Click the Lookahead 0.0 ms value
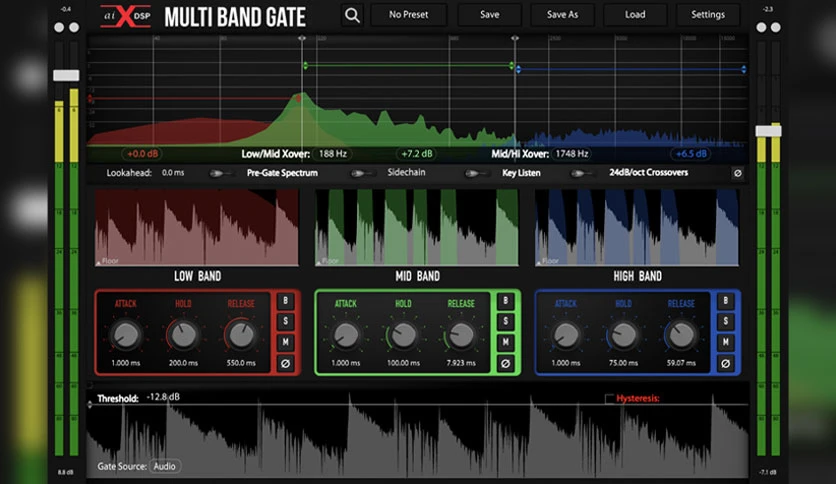The image size is (836, 484). (173, 173)
